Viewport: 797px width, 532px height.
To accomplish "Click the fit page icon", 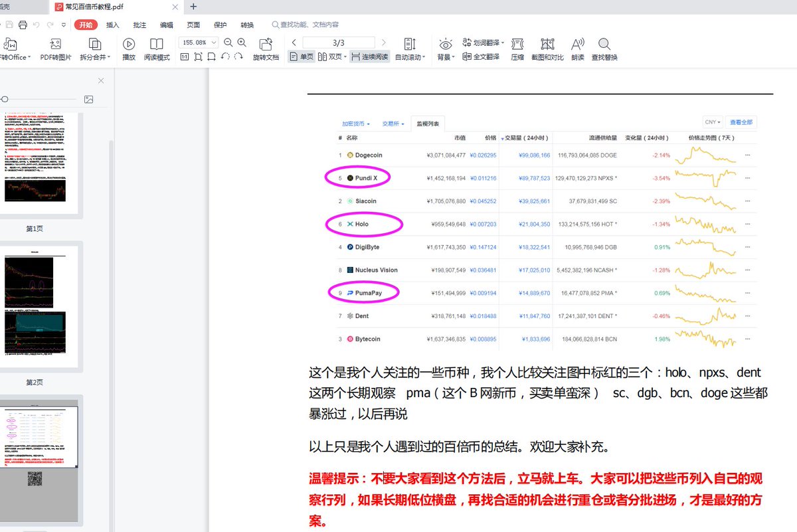I will point(199,57).
